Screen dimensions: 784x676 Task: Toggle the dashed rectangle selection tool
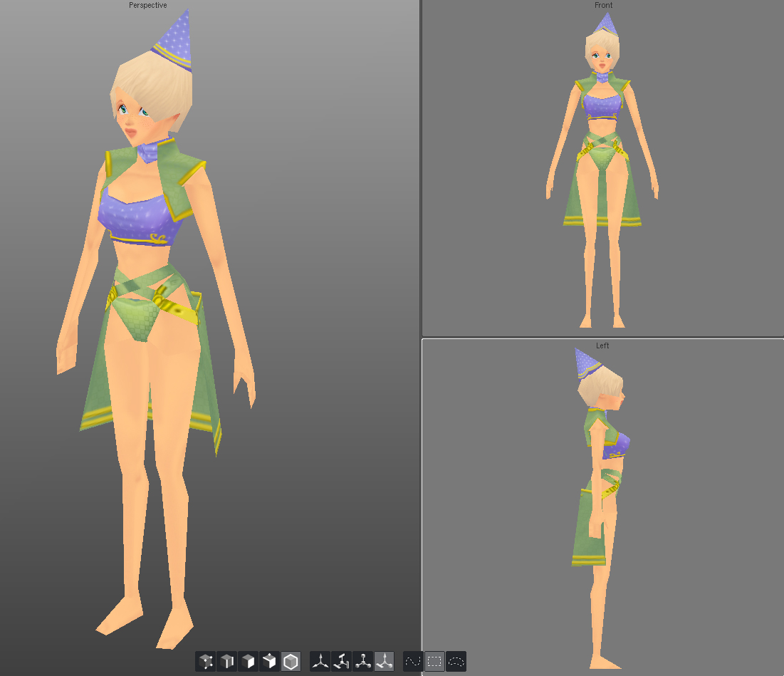tap(434, 662)
